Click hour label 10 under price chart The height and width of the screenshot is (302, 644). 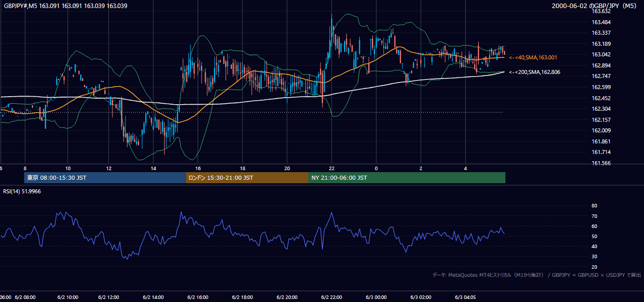(x=68, y=168)
